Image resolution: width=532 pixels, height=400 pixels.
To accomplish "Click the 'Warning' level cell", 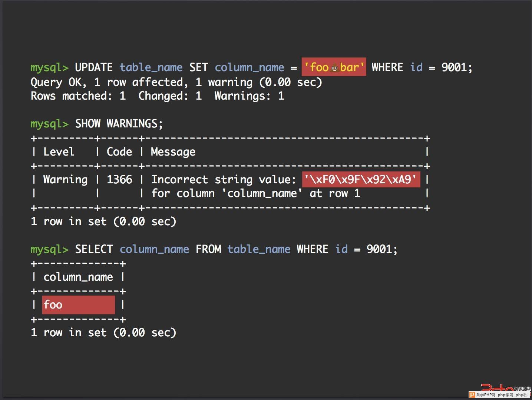I will 65,180.
